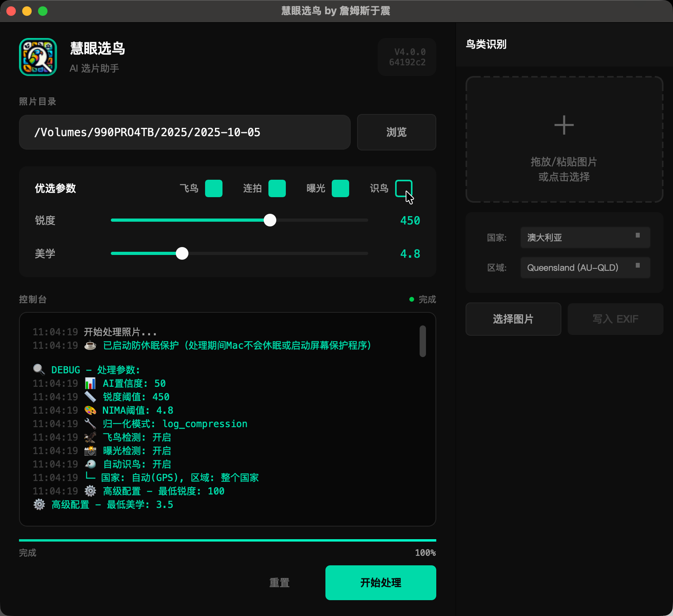Click the 锐度 slider handle

(x=270, y=220)
